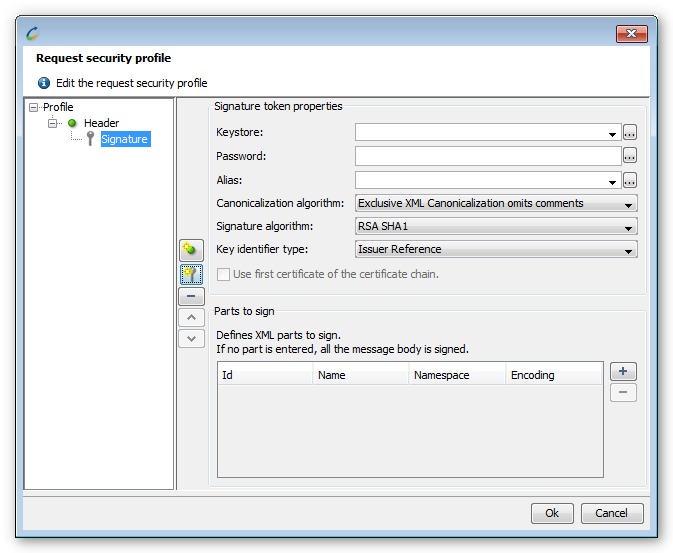Image resolution: width=673 pixels, height=553 pixels.
Task: Click the info icon next to Edit text
Action: 44,83
